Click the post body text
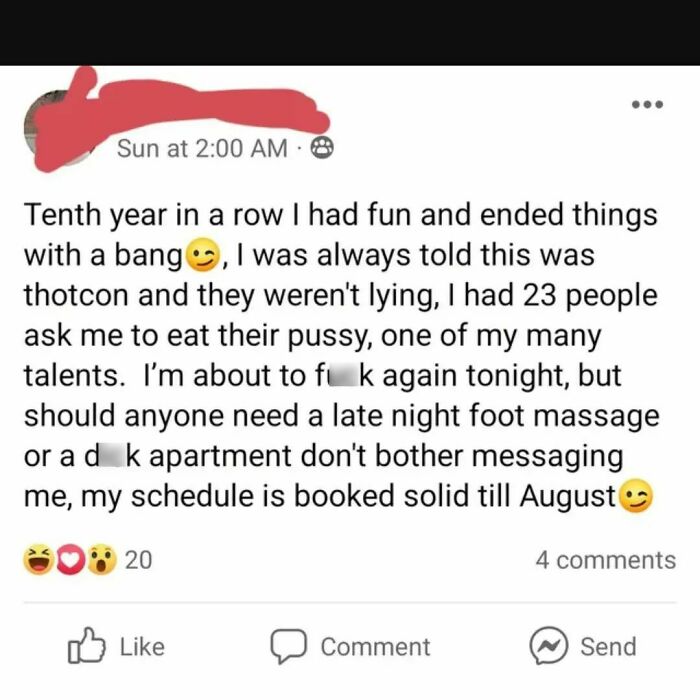Screen dimensions: 700x700 pos(342,355)
